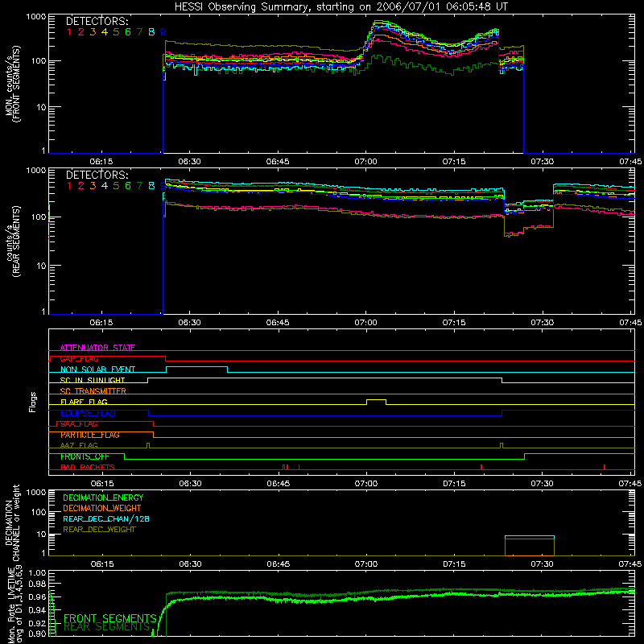Click the rear segments counts/s axis title
Image resolution: width=644 pixels, height=644 pixels.
pos(13,241)
